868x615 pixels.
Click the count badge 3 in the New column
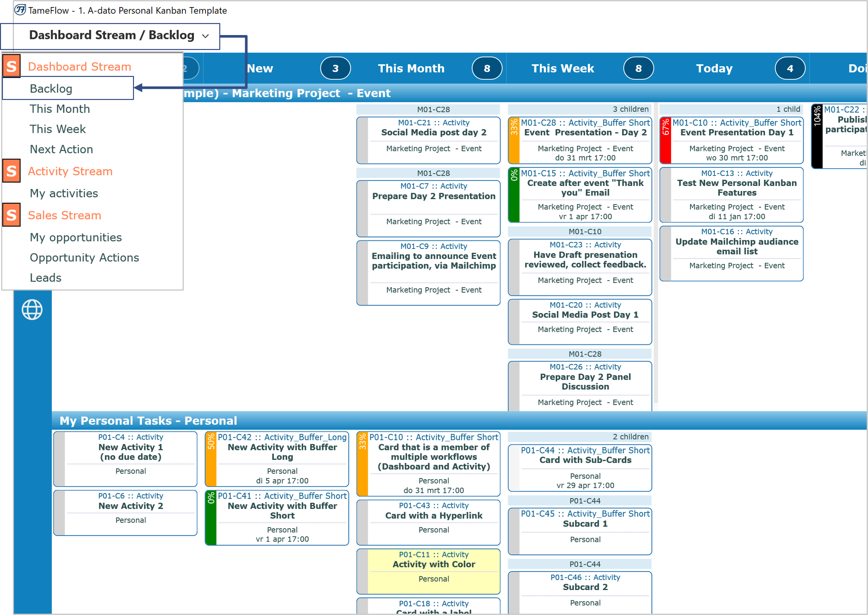[x=335, y=68]
